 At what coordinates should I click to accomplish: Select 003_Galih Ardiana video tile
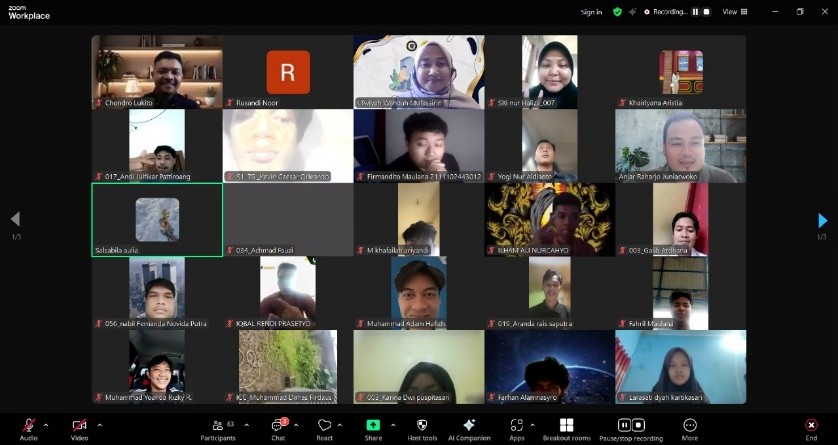pyautogui.click(x=681, y=220)
